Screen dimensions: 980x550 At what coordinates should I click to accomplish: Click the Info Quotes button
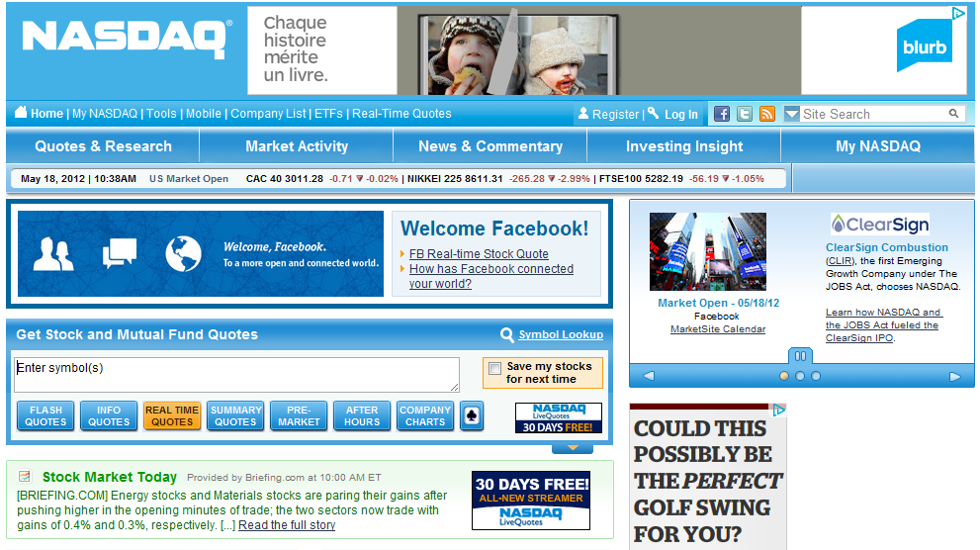click(x=109, y=415)
